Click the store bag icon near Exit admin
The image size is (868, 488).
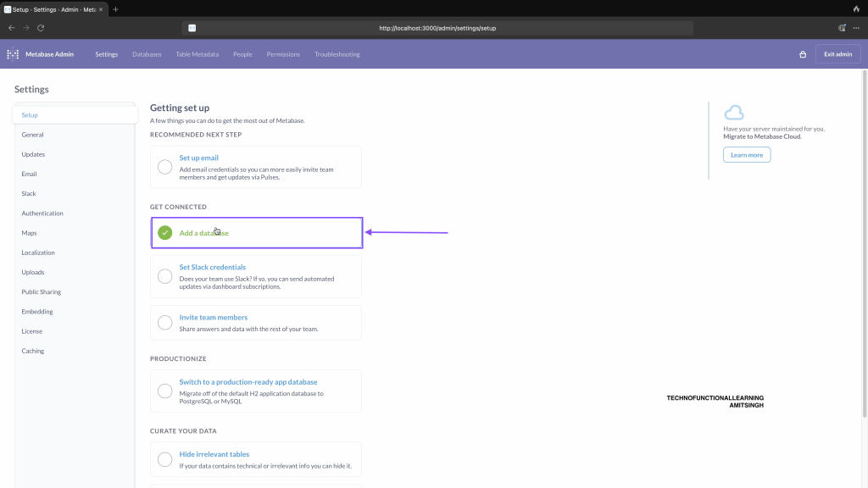803,54
